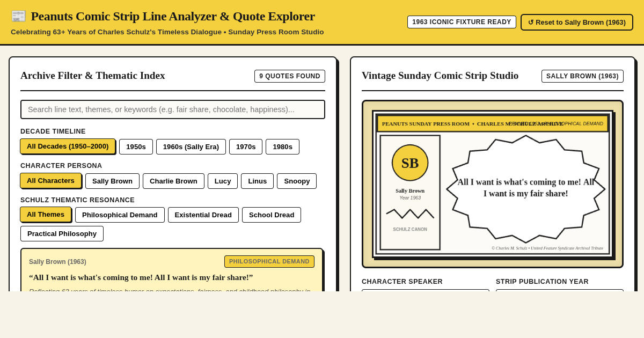The image size is (644, 338).
Task: Click the Sally Brown (1963) studio badge
Action: click(x=582, y=76)
